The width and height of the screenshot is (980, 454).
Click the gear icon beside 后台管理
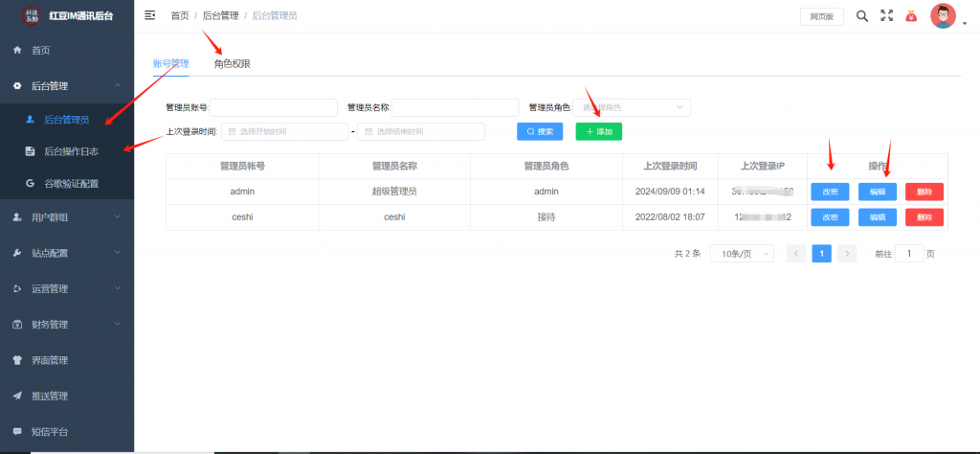[x=17, y=85]
